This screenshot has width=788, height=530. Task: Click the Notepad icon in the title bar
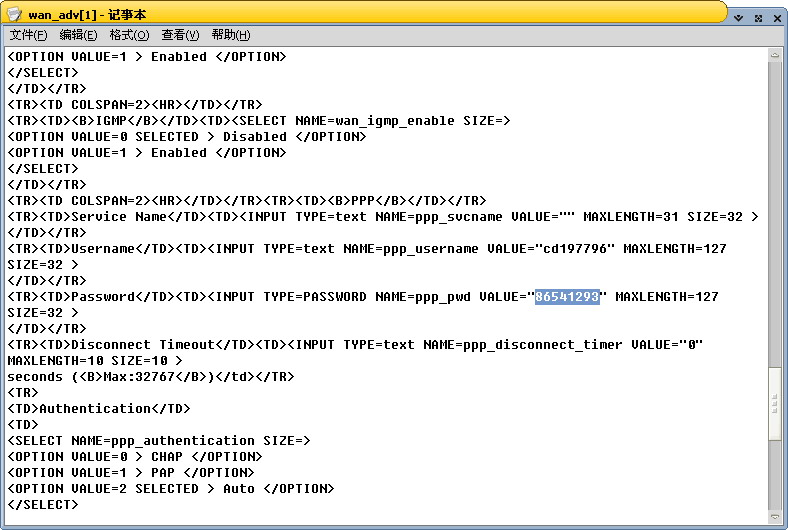(x=15, y=14)
